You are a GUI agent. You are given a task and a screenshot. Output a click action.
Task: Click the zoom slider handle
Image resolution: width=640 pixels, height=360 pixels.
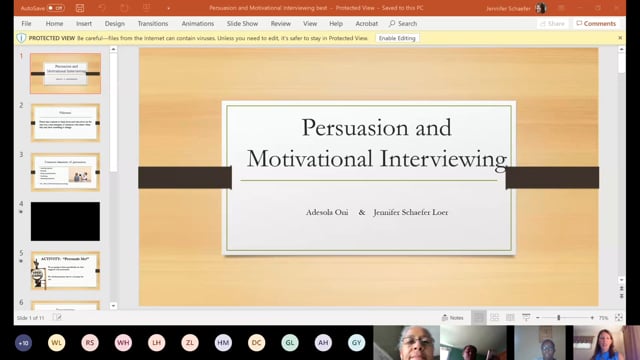559,318
